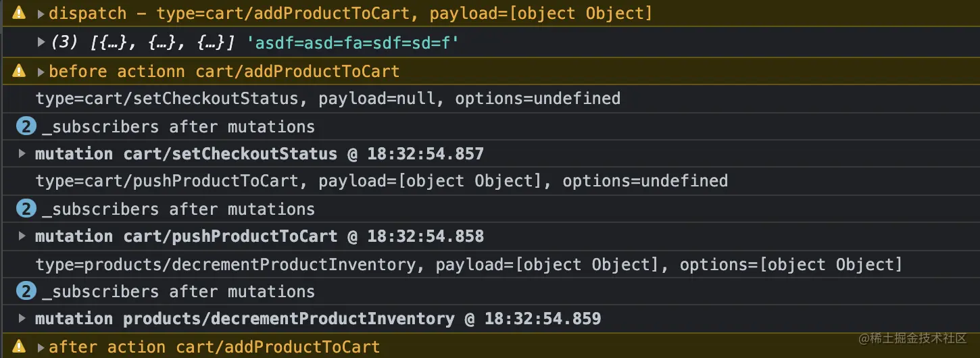Image resolution: width=980 pixels, height=358 pixels.
Task: Click warning icon on after action row
Action: 19,347
